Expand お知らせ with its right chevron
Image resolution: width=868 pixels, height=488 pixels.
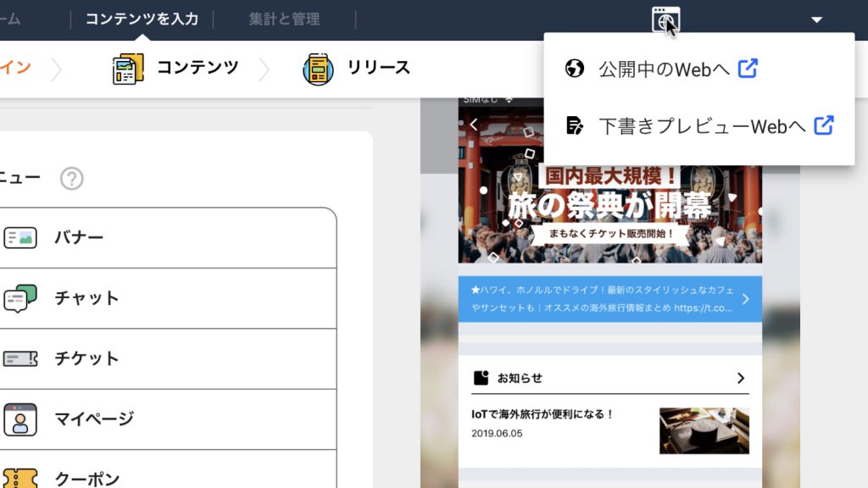pyautogui.click(x=741, y=378)
